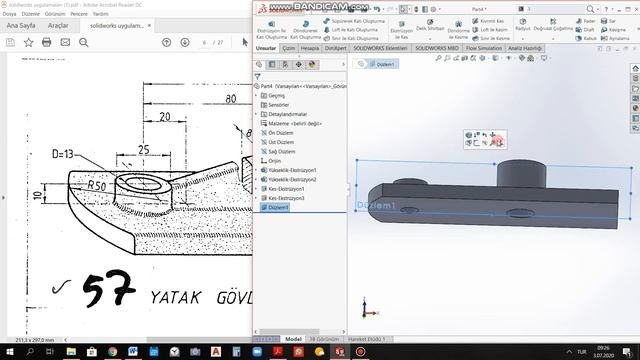Screen dimensions: 640x360
Task: Open the Dosya menu in Acrobat
Action: coord(9,14)
